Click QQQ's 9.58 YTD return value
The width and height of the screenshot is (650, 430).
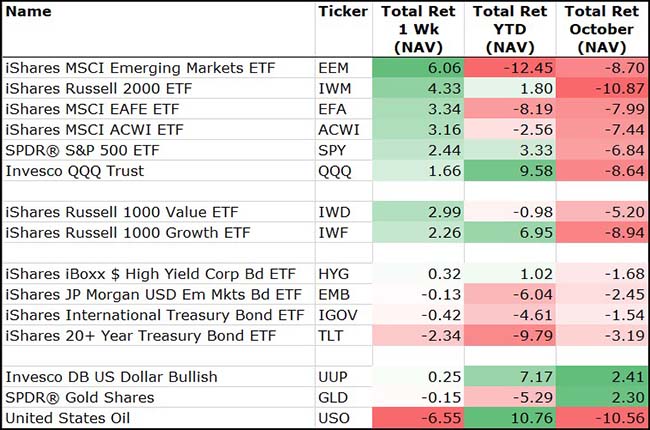pos(509,171)
